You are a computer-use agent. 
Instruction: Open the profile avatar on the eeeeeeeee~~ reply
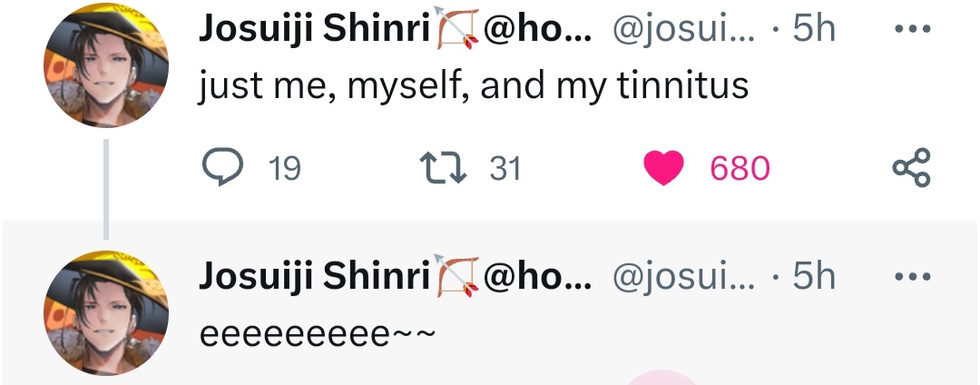point(106,312)
